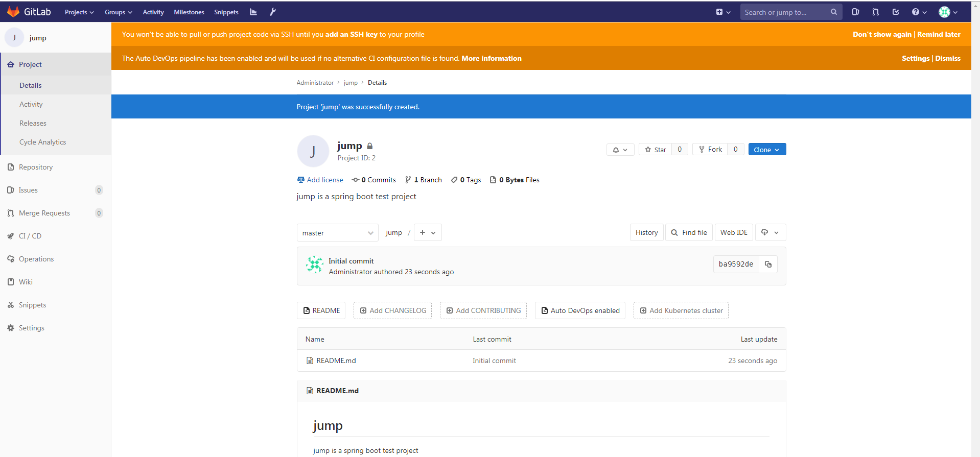Open Merge requests icon in top navbar
Viewport: 980px width, 457px height.
tap(876, 12)
